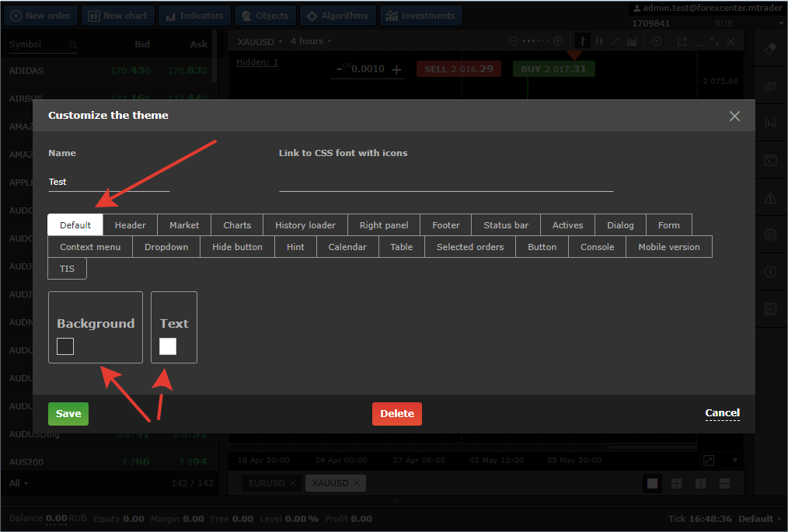Switch chart to candlestick view icon
The width and height of the screenshot is (788, 532).
598,41
